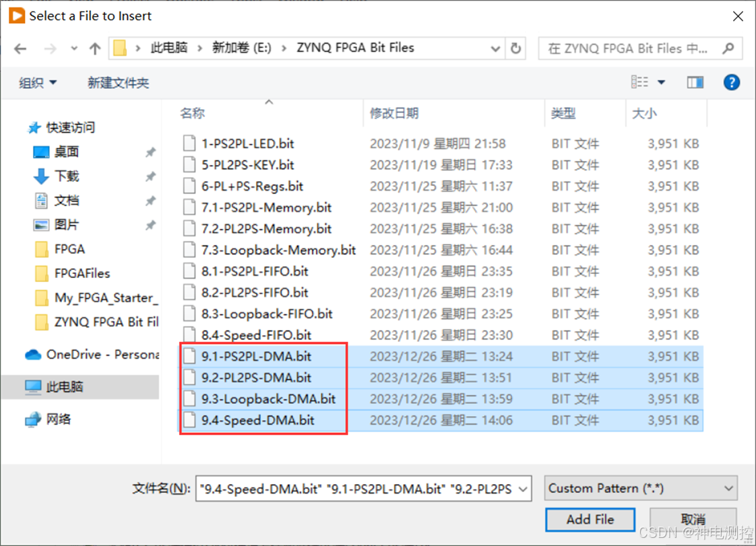Open the 组织 menu
Image resolution: width=756 pixels, height=546 pixels.
(x=38, y=82)
